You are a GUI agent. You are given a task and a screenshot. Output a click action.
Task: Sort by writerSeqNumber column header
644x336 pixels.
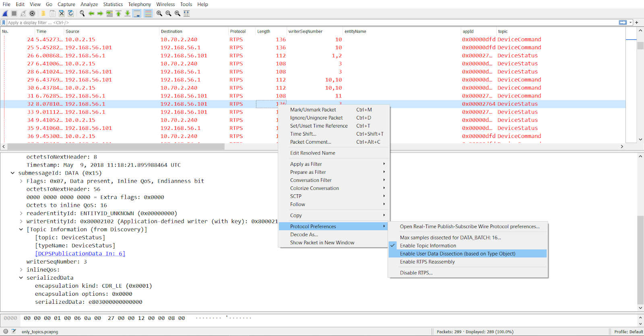click(314, 31)
